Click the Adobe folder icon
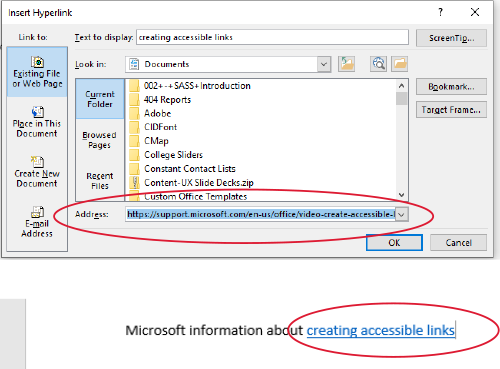Viewport: 500px width, 369px height. (134, 113)
